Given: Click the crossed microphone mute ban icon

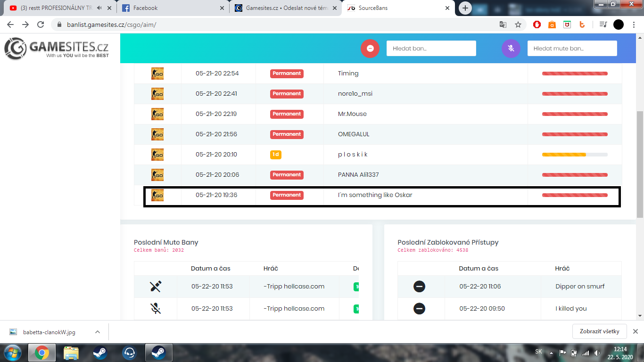Looking at the screenshot, I should 156,309.
